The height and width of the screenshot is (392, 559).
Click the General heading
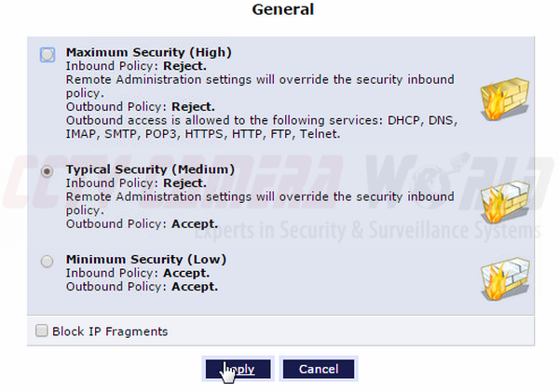coord(283,10)
